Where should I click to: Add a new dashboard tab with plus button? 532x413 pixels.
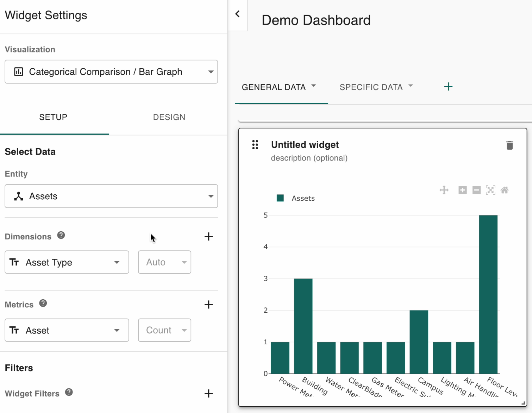click(x=449, y=86)
